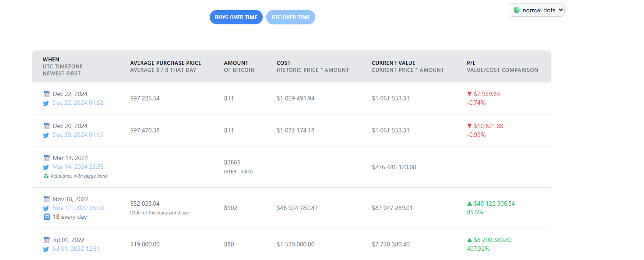Open tweet link Dec 22, 2024 01:52
The width and height of the screenshot is (644, 260).
pos(78,103)
